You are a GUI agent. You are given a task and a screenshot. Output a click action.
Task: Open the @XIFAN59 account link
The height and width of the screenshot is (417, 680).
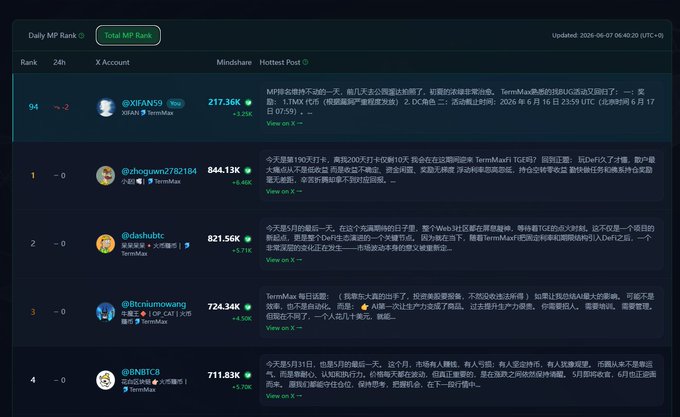coord(142,103)
